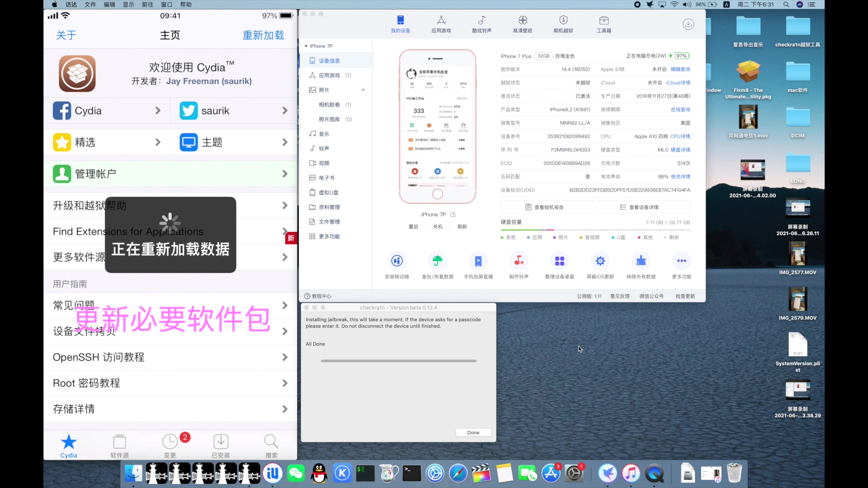Open the CPU详情 link

pyautogui.click(x=680, y=136)
